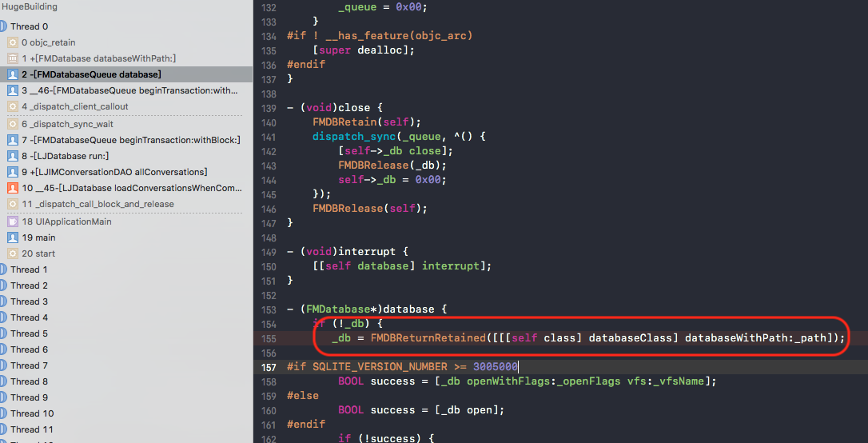Select frame 11 _dispatch_call_block_and_release
Image resolution: width=868 pixels, height=443 pixels.
[126, 205]
